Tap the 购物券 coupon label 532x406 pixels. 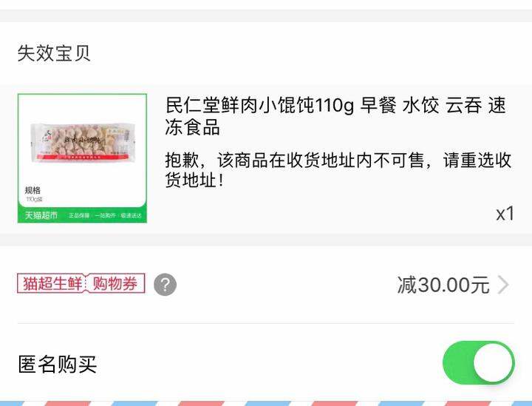pos(115,283)
